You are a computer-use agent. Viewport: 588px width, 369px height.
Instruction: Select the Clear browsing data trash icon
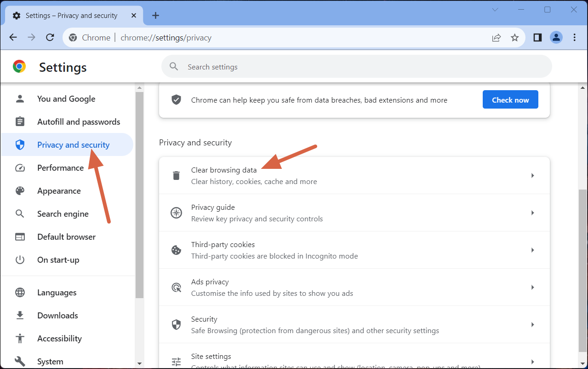[176, 175]
